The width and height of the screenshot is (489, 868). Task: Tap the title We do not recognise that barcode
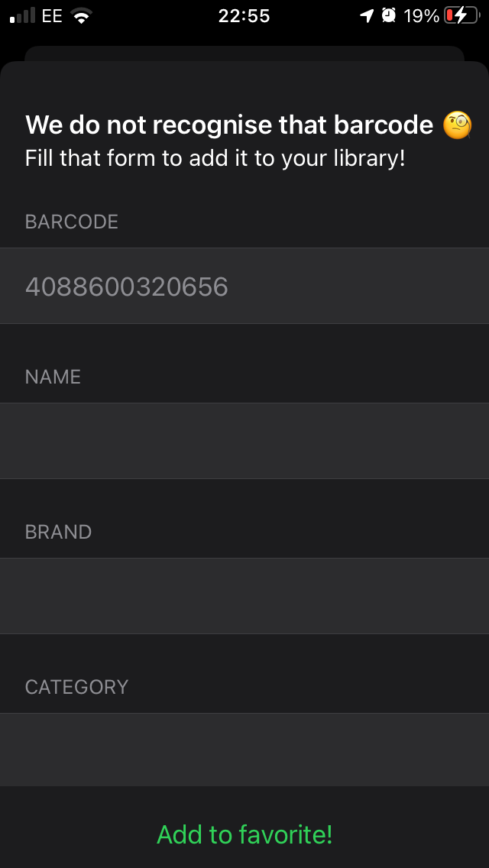click(x=229, y=124)
